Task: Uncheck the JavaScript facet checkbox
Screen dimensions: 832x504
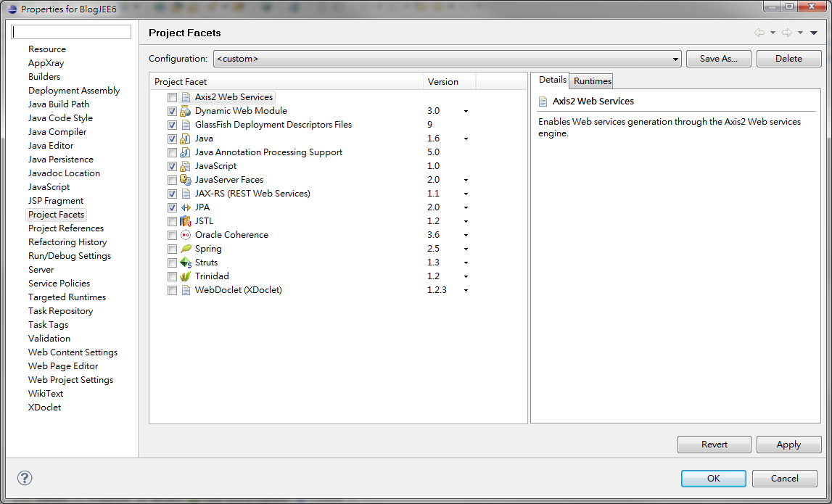Action: pyautogui.click(x=172, y=167)
